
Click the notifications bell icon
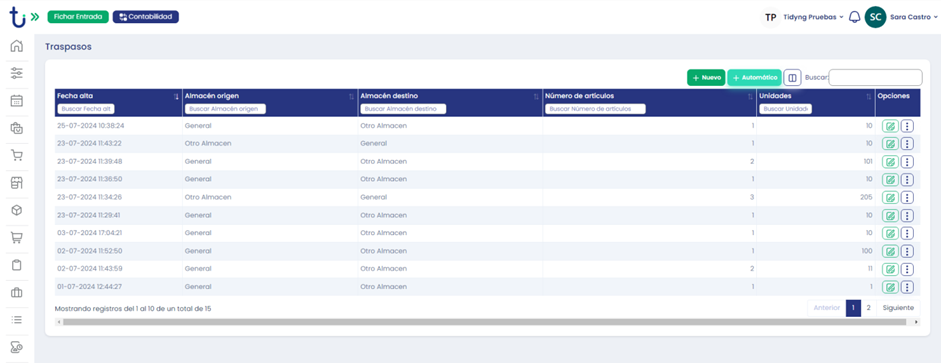(x=855, y=17)
